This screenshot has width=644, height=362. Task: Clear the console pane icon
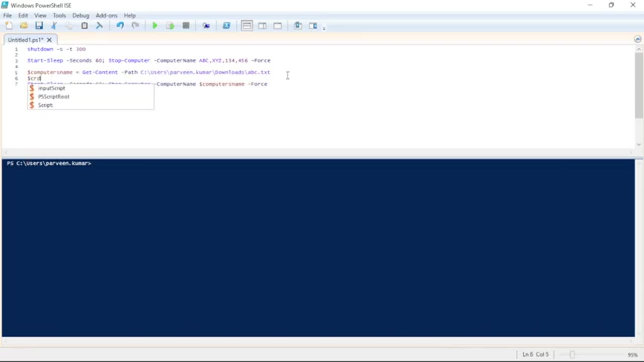click(x=99, y=26)
